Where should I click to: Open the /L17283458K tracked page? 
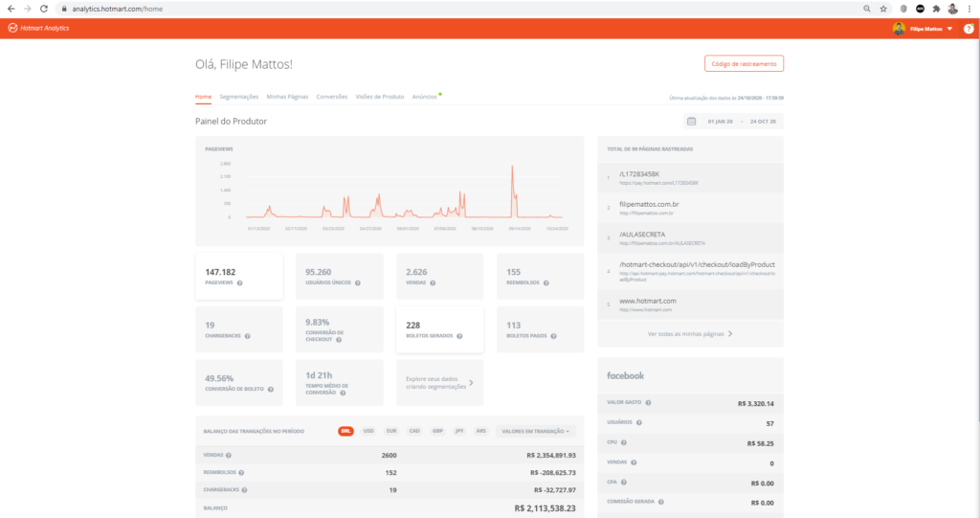tap(691, 178)
